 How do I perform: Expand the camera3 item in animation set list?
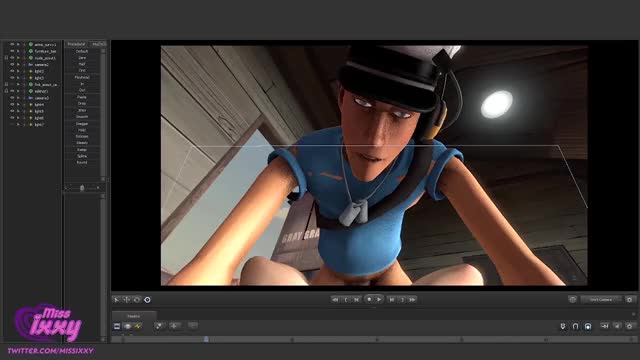click(18, 98)
